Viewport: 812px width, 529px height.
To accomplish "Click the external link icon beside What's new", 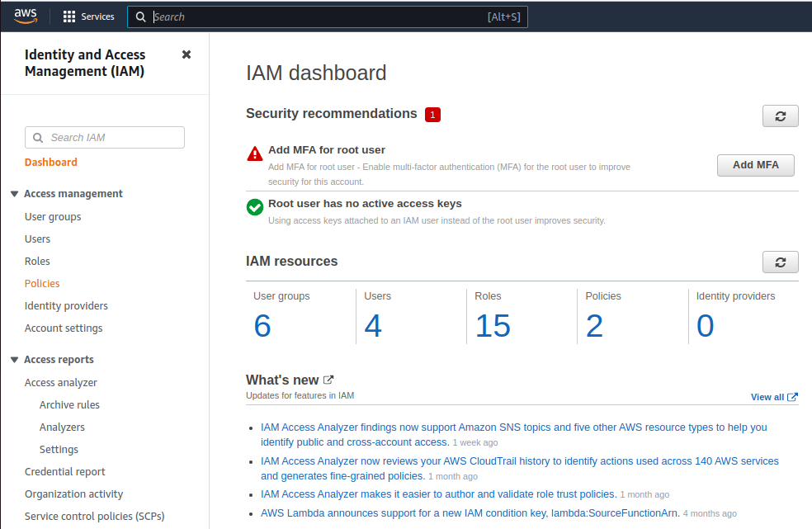I will (x=328, y=380).
